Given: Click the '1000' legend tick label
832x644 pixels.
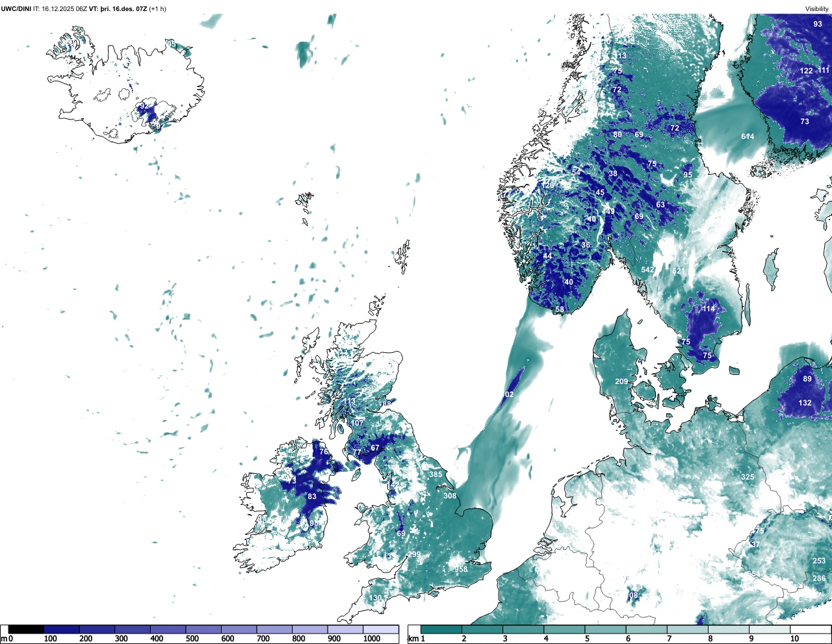Looking at the screenshot, I should point(372,639).
